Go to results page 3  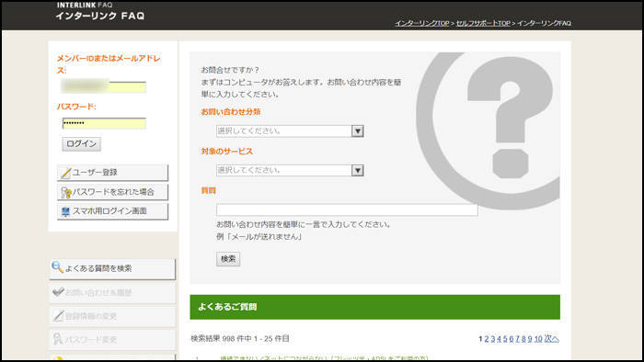[x=493, y=339]
